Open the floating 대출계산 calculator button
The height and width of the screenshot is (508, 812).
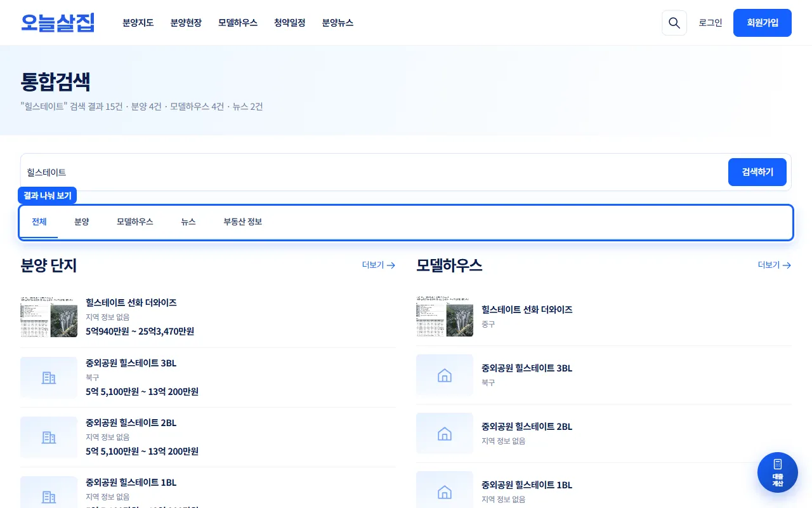point(778,472)
